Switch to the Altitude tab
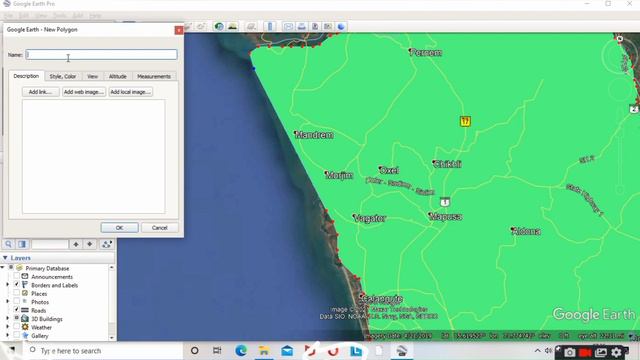 click(x=118, y=76)
